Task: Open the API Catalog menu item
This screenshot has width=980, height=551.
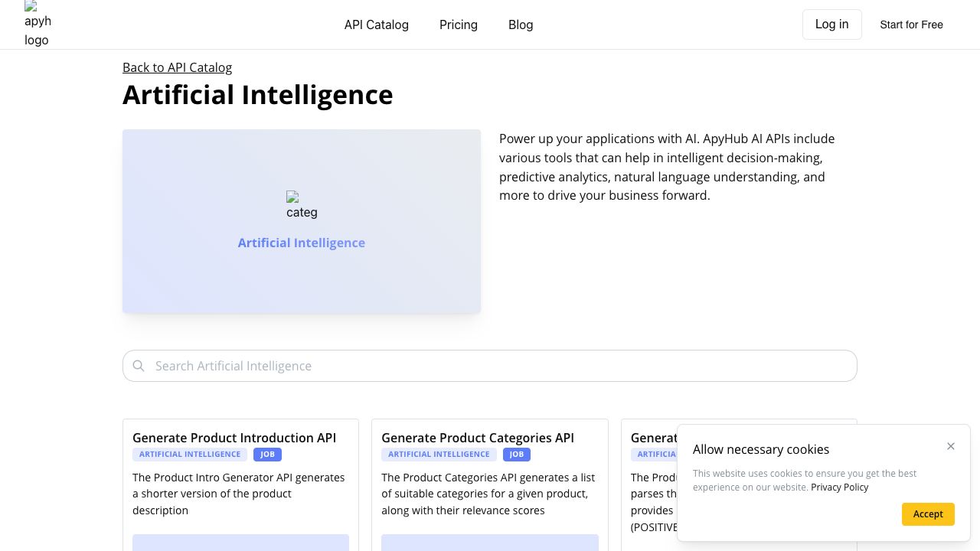Action: pyautogui.click(x=377, y=24)
